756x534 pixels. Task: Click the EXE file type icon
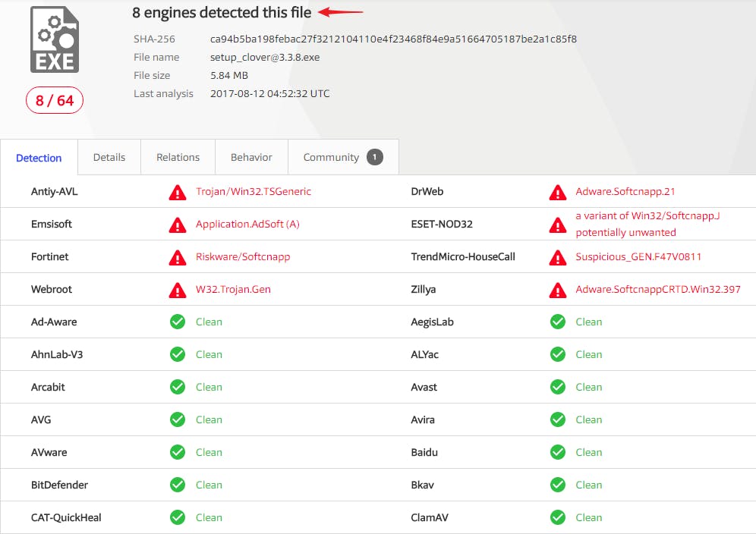point(54,38)
